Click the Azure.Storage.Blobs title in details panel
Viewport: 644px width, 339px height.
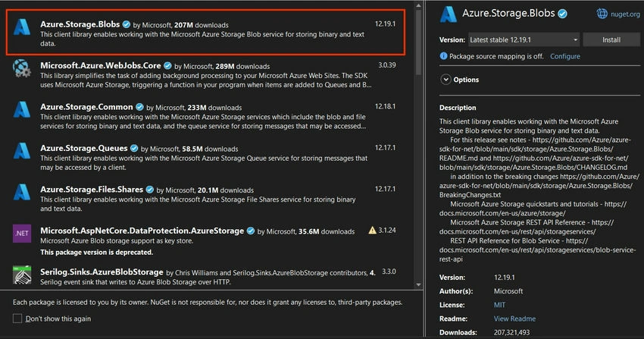click(508, 13)
